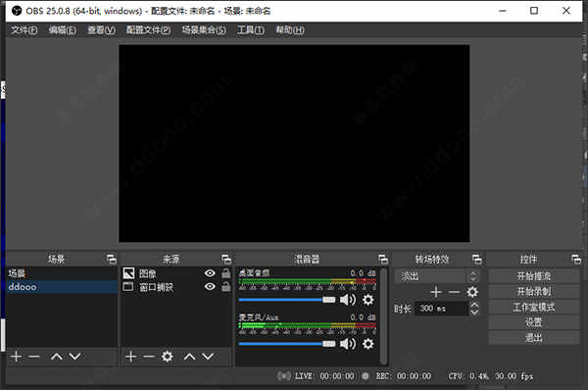Open 桌面音频 settings gear
The width and height of the screenshot is (588, 390).
[x=367, y=300]
